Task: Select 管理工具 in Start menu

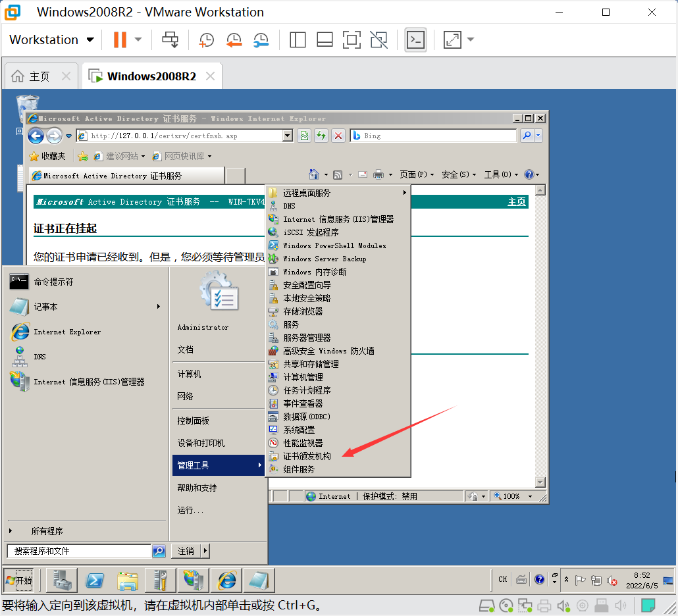Action: 219,465
